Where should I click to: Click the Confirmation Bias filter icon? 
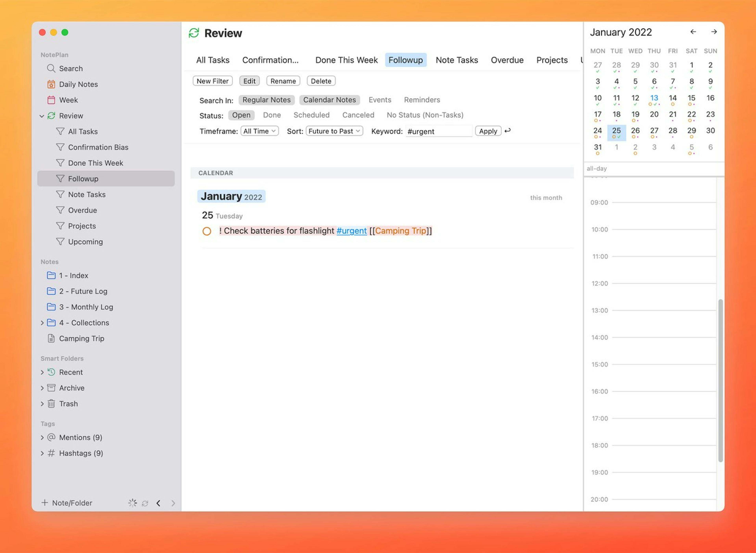[x=60, y=147]
